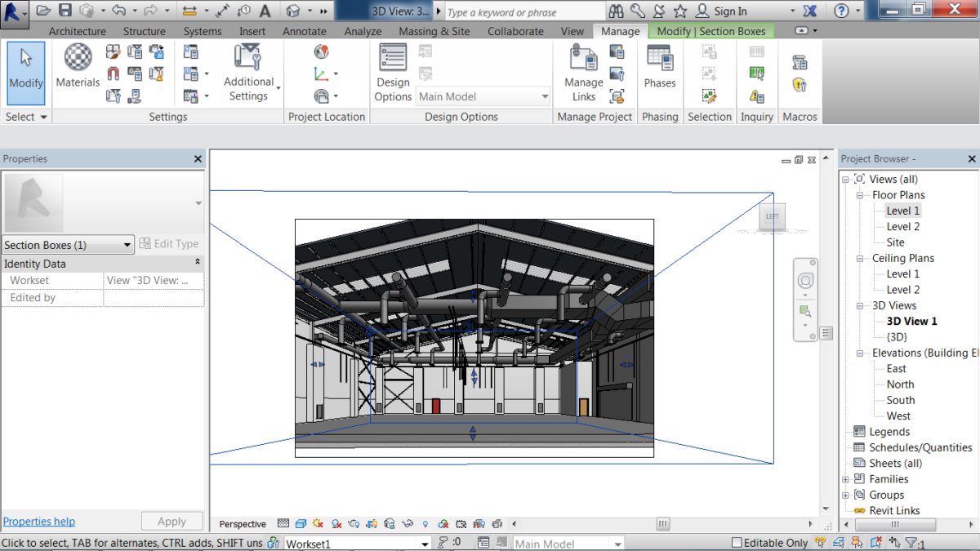Toggle Sun Path on the view control bar
980x551 pixels.
tap(317, 523)
